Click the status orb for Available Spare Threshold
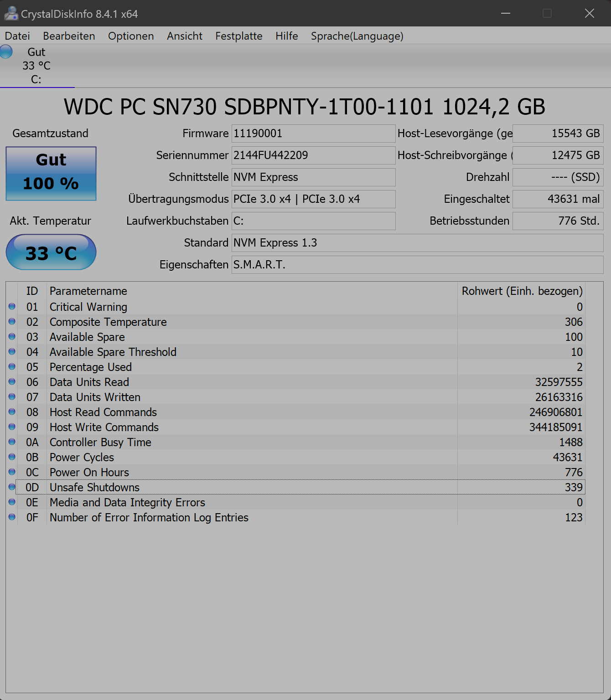This screenshot has height=700, width=611. [12, 351]
